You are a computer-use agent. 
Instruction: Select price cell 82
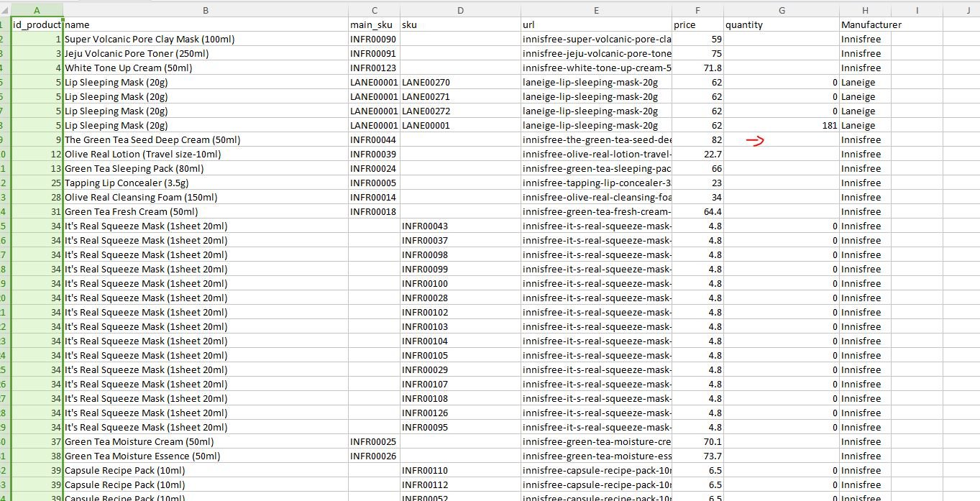click(698, 139)
